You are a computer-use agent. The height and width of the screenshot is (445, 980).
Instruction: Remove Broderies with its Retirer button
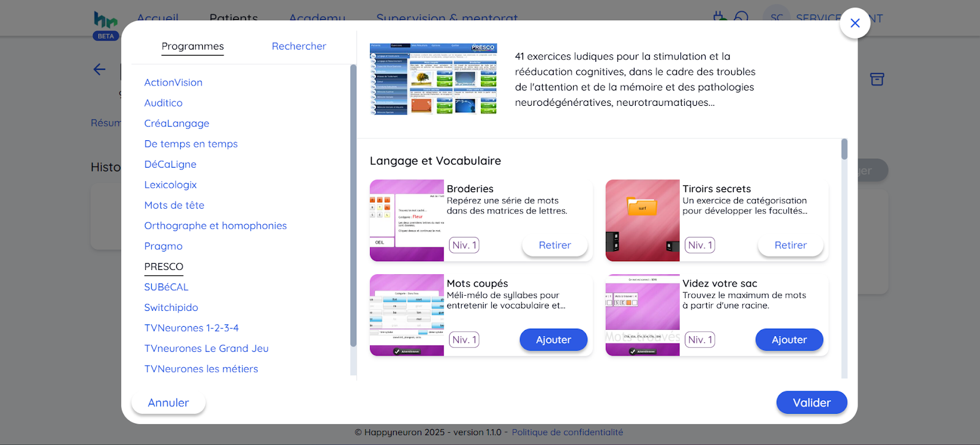(554, 245)
